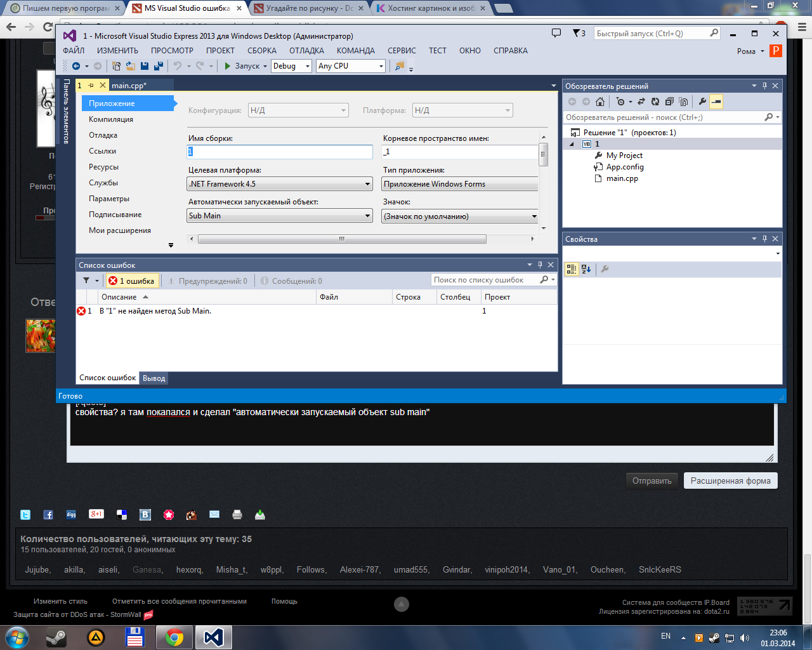Open the ОТЛАДКА menu

[306, 51]
